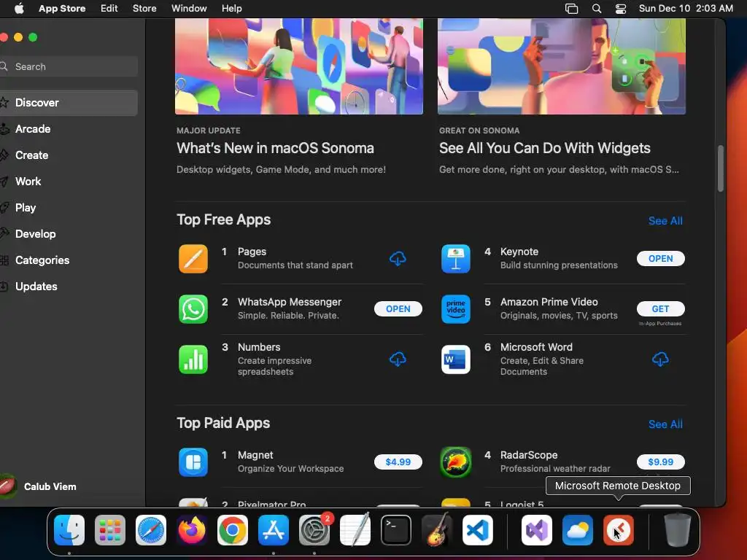Click the Magnet app icon
Viewport: 747px width, 560px height.
(x=193, y=462)
